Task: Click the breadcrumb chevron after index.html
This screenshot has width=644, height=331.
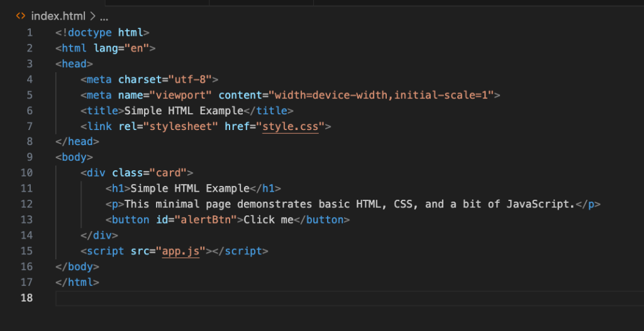Action: (92, 16)
